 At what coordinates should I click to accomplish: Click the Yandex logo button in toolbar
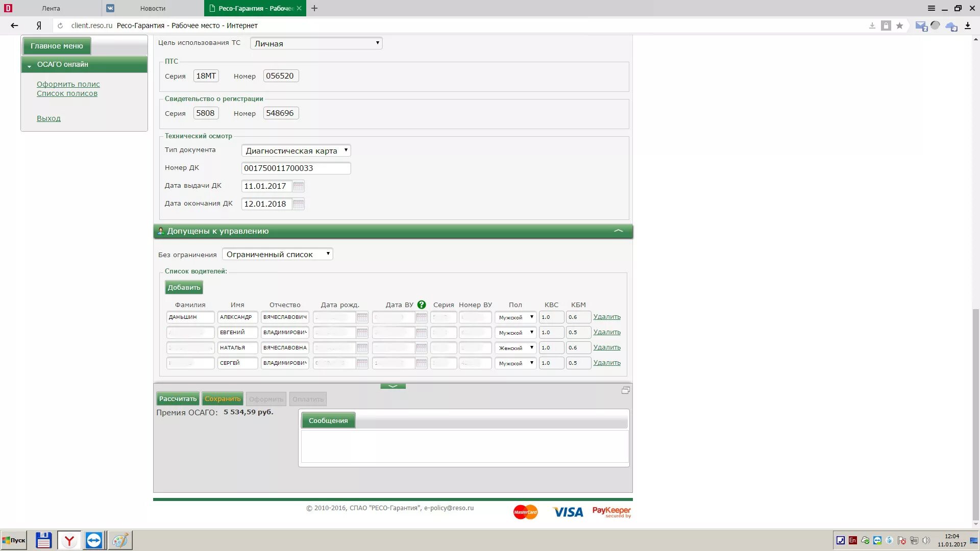39,26
